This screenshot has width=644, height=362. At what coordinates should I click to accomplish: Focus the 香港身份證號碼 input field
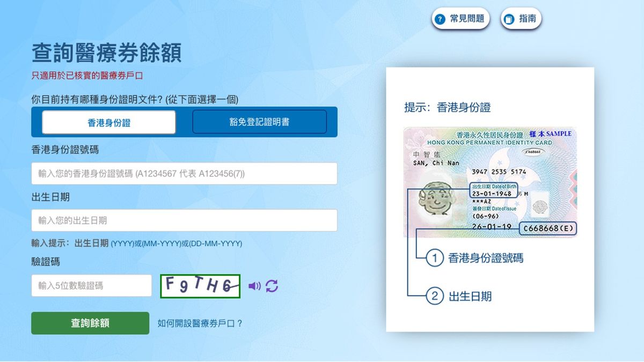pos(184,173)
